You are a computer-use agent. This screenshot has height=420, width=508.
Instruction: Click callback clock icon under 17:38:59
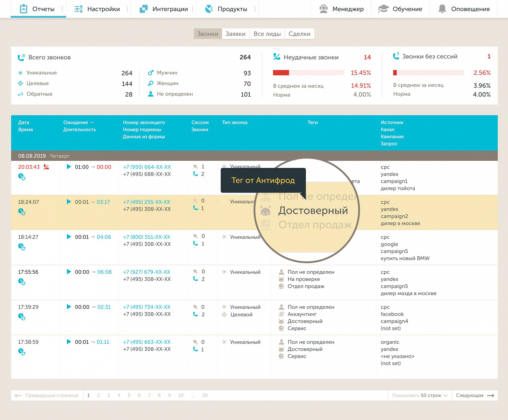[22, 352]
